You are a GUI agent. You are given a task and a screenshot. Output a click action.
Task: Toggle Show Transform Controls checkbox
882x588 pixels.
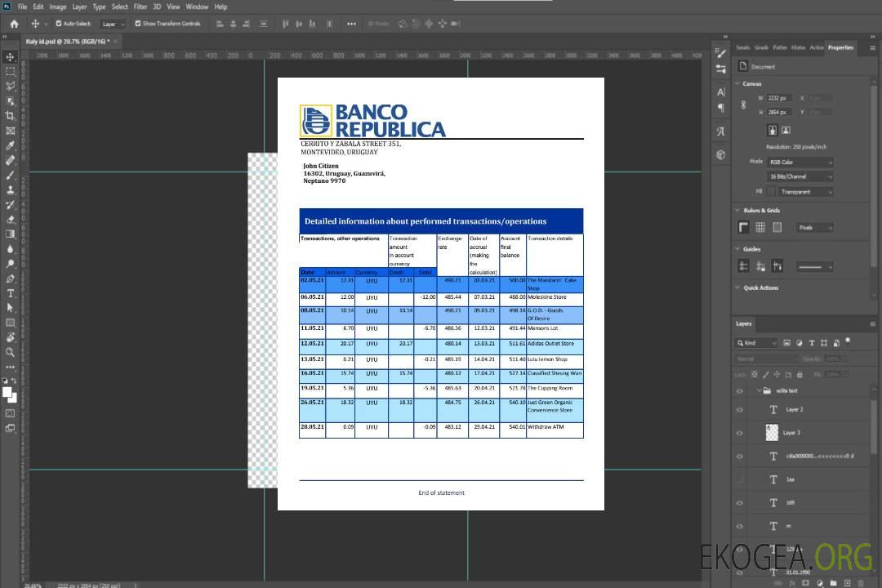138,24
